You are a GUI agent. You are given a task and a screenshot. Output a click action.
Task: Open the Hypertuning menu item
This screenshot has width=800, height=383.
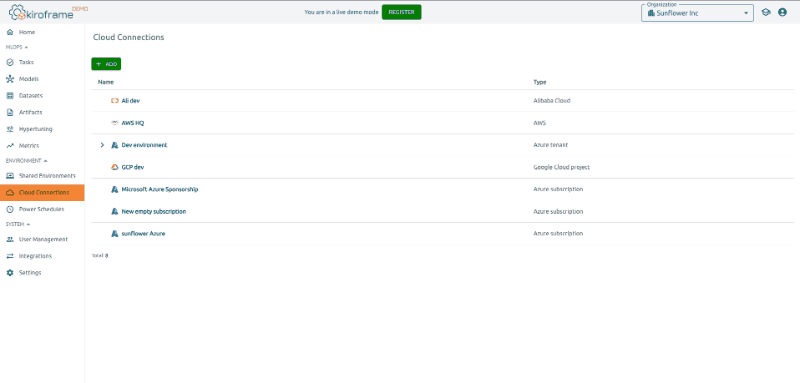tap(42, 129)
